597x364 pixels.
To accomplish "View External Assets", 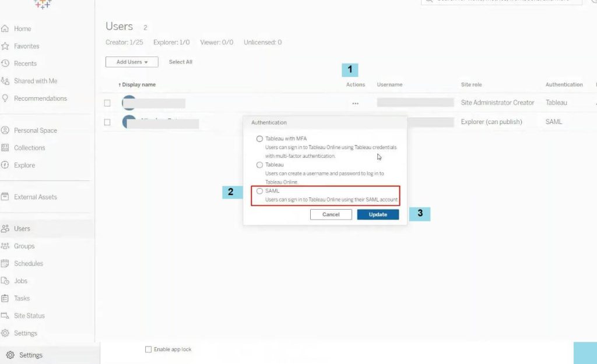I will [x=36, y=197].
